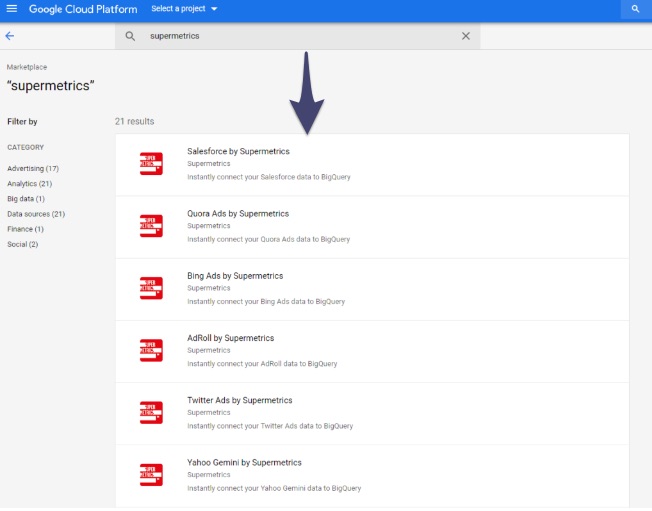
Task: Open Bing Ads by Supermetrics title
Action: (235, 276)
